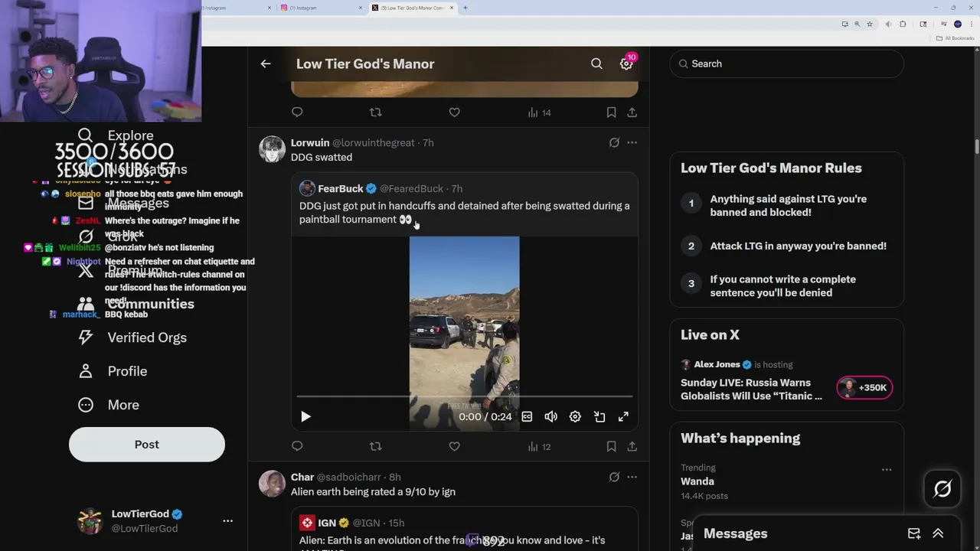Join the +350K live listeners pill
Viewport: 980px width, 551px height.
pyautogui.click(x=864, y=387)
